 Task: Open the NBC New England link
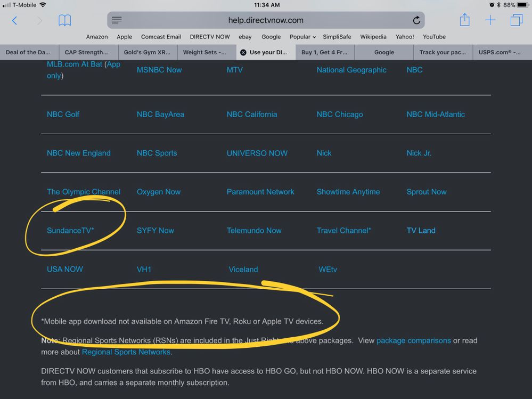click(x=79, y=153)
